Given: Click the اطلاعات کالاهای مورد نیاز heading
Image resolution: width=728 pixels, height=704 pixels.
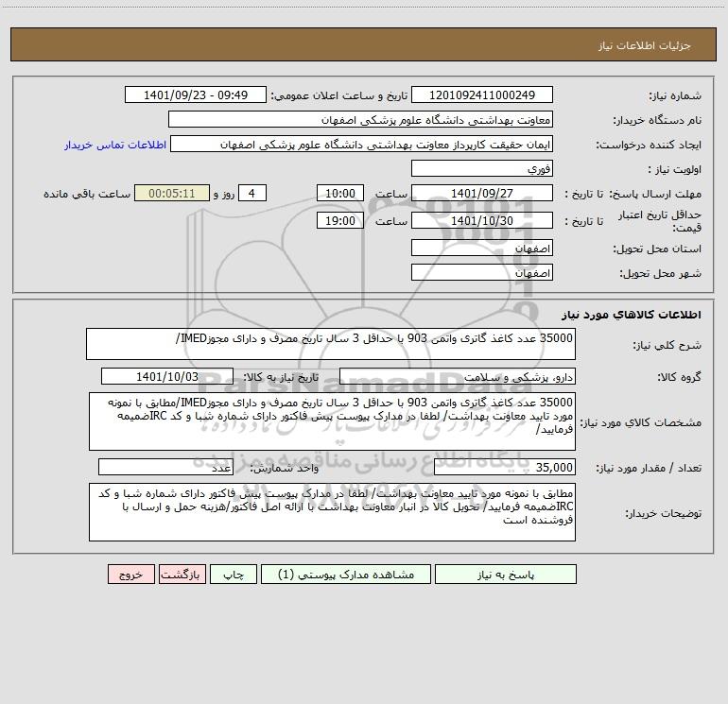Looking at the screenshot, I should 632,315.
